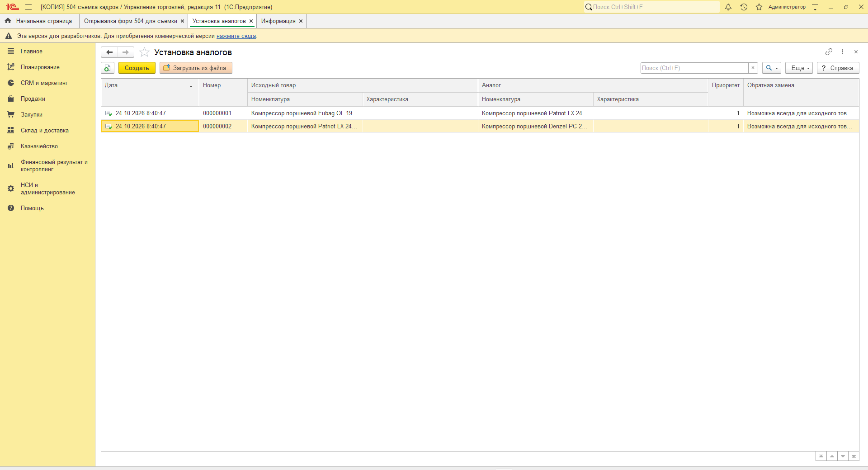868x470 pixels.
Task: Get link to this form icon
Action: (829, 52)
